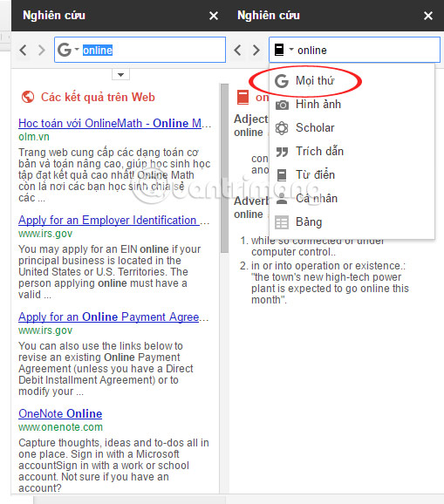Click the book icon beside Từ điển
Image resolution: width=444 pixels, height=504 pixels.
pyautogui.click(x=282, y=175)
